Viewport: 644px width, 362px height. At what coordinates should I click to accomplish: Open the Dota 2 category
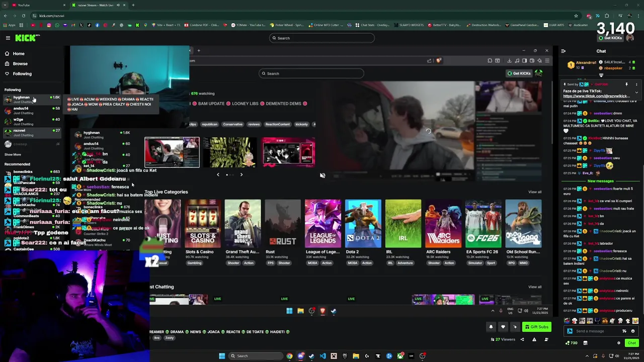(x=363, y=224)
